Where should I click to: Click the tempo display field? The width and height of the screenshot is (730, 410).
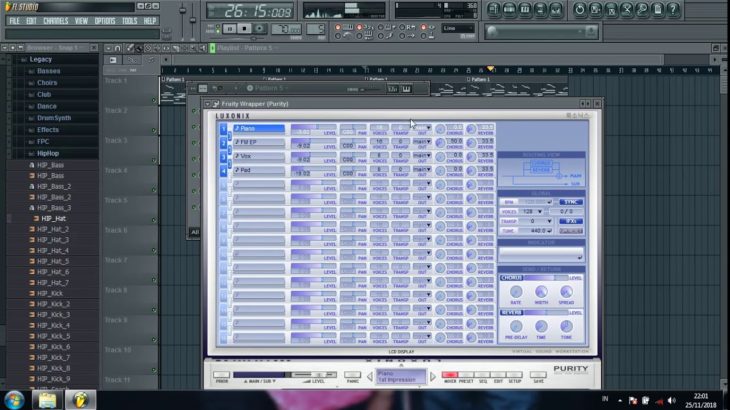pos(285,29)
